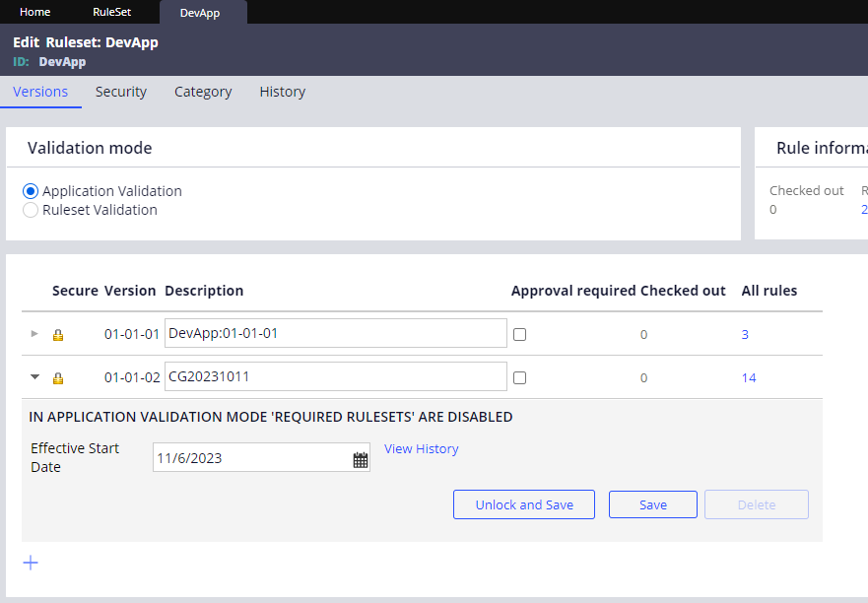Toggle Approval required for version 01-01-02
The height and width of the screenshot is (603, 868).
tap(519, 377)
